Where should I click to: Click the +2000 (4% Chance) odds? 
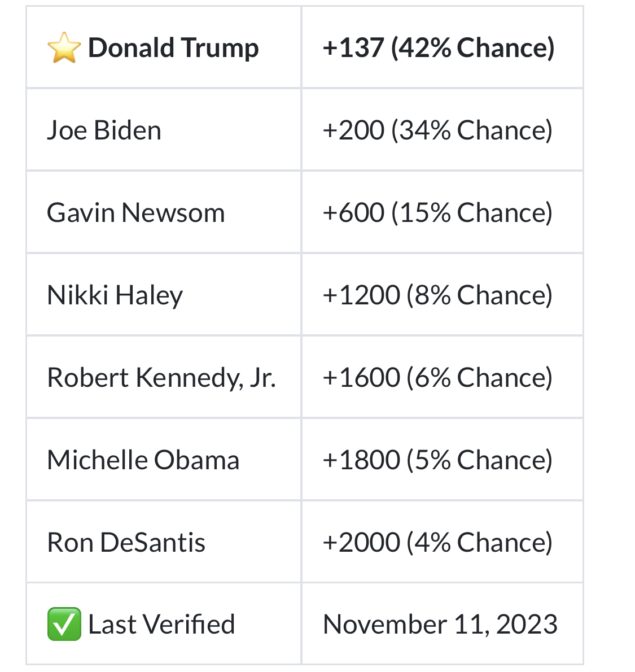[437, 543]
